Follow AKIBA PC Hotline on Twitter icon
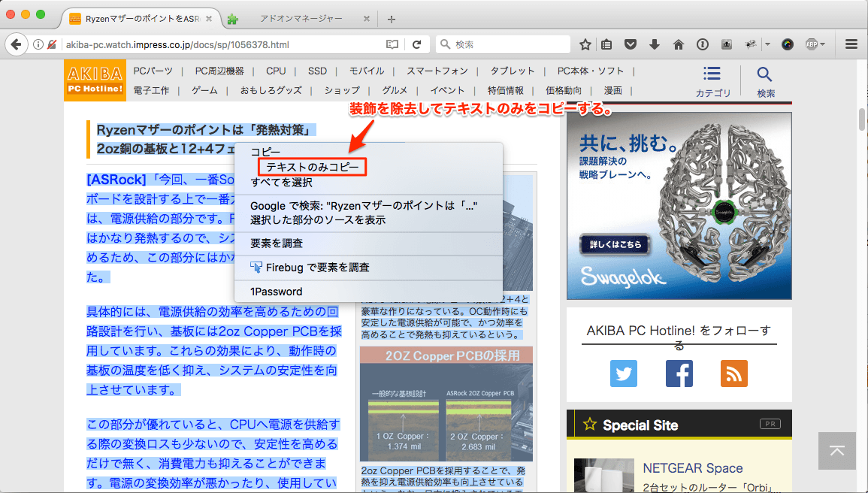 (x=623, y=374)
